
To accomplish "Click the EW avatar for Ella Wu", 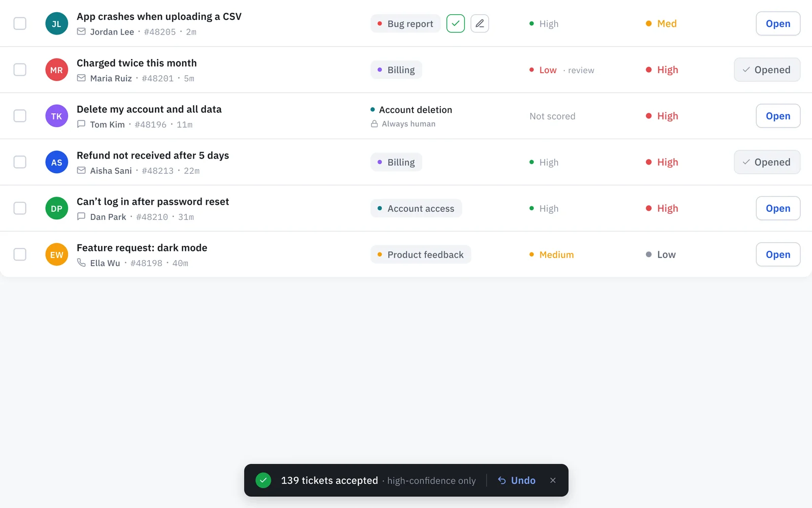I will [56, 255].
